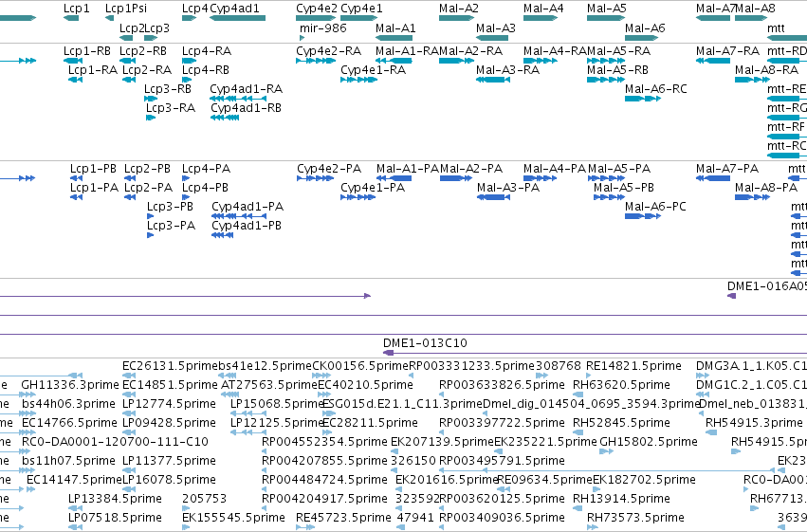
Task: Select protein Mal-A8-PA label
Action: (766, 188)
